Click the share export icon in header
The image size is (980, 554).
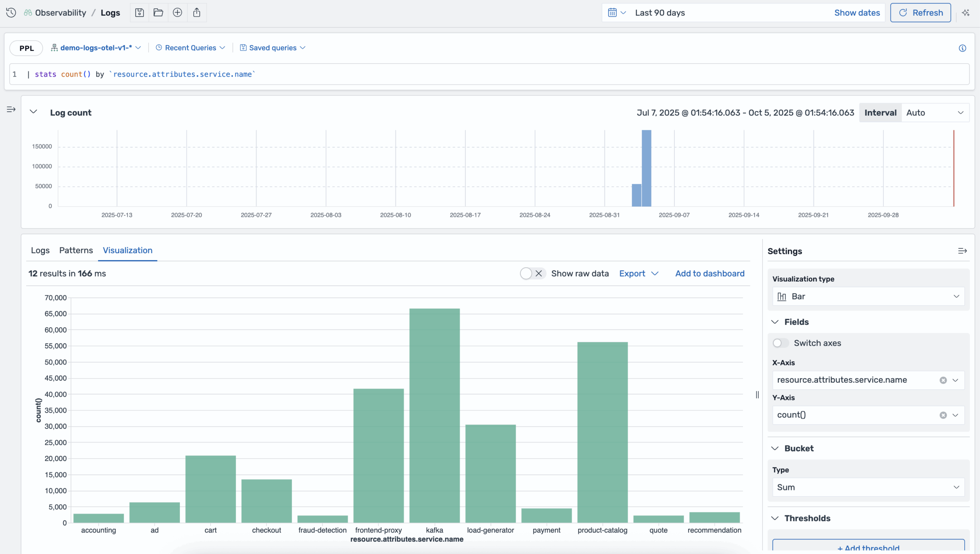tap(197, 13)
